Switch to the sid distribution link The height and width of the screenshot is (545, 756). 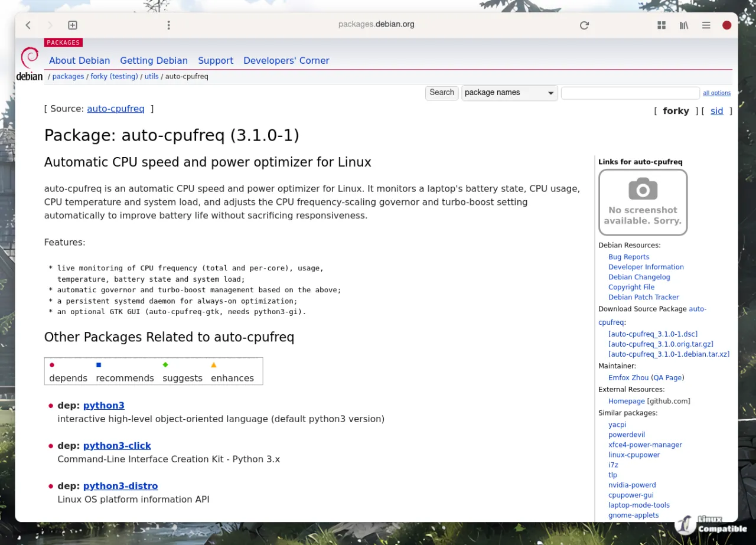pos(716,111)
